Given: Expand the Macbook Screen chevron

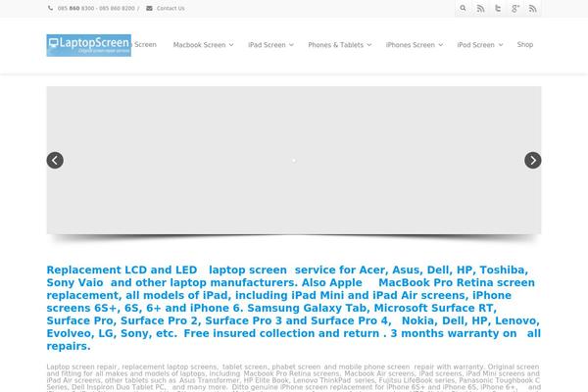Looking at the screenshot, I should pos(231,45).
